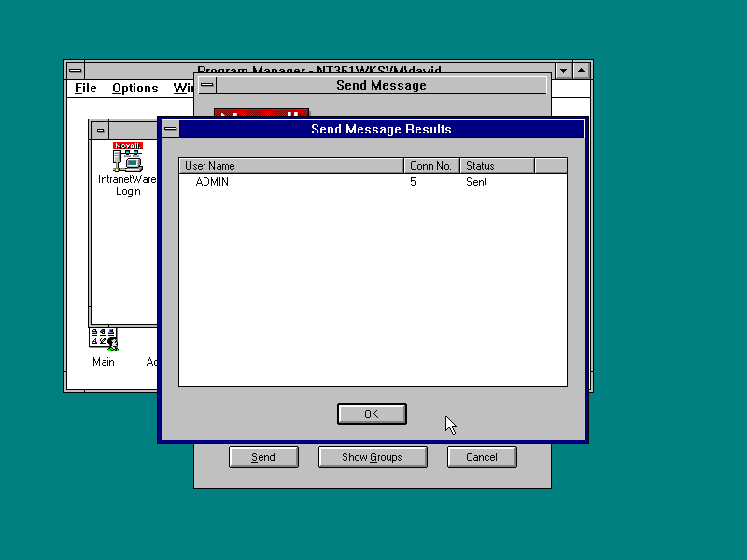
Task: Open Program Manager control menu box
Action: pyautogui.click(x=76, y=71)
